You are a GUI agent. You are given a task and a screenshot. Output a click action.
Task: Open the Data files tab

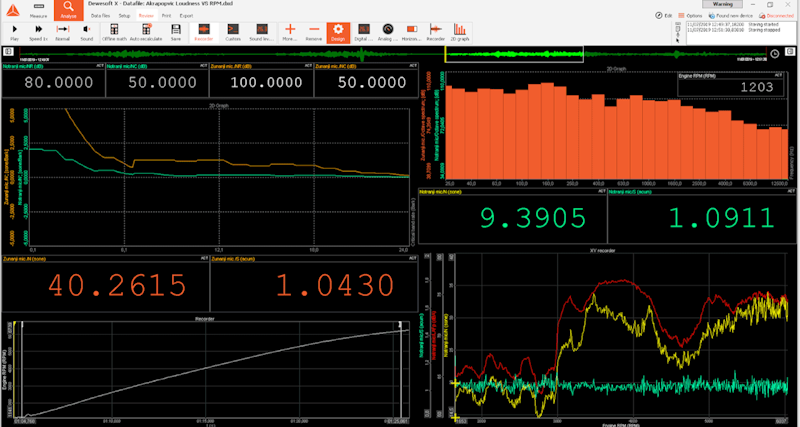point(101,16)
